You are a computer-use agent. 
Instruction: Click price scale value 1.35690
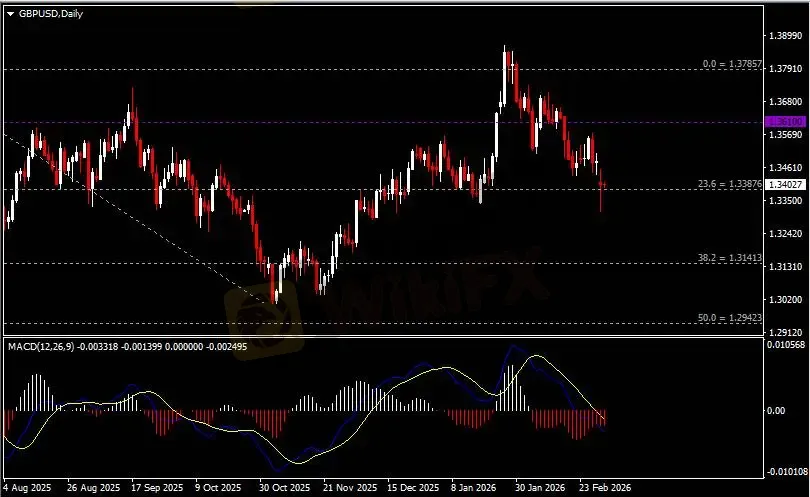click(x=785, y=135)
